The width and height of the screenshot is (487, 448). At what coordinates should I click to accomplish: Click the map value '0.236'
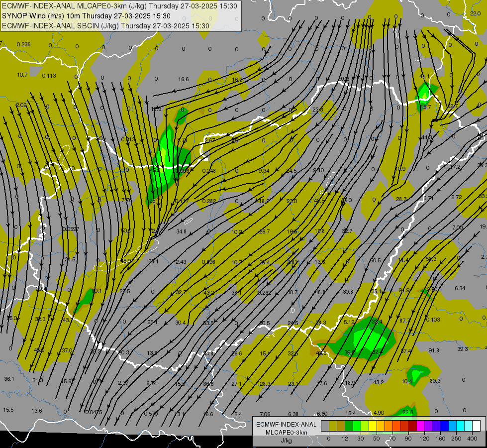(23, 44)
